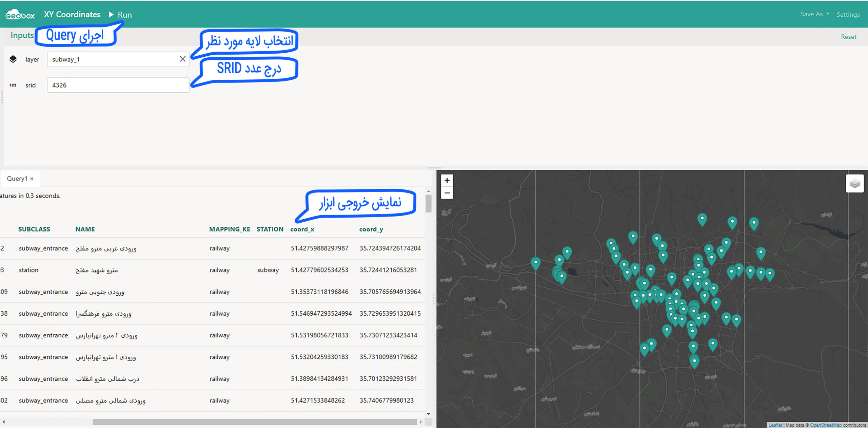868x428 pixels.
Task: Zoom in on the map
Action: click(x=447, y=181)
